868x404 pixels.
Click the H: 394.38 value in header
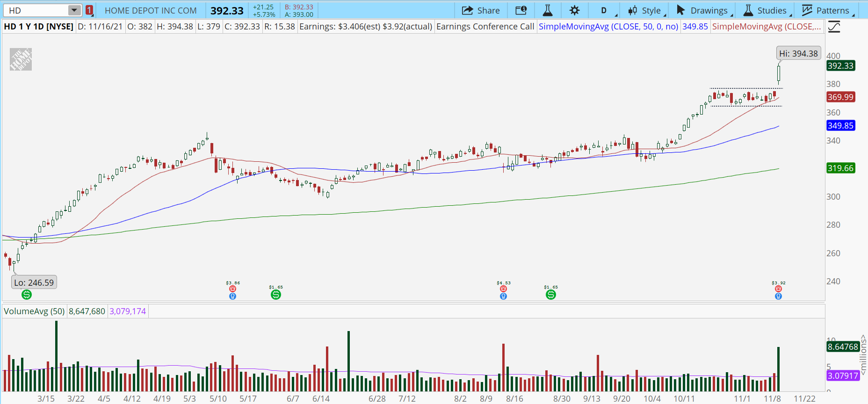175,27
